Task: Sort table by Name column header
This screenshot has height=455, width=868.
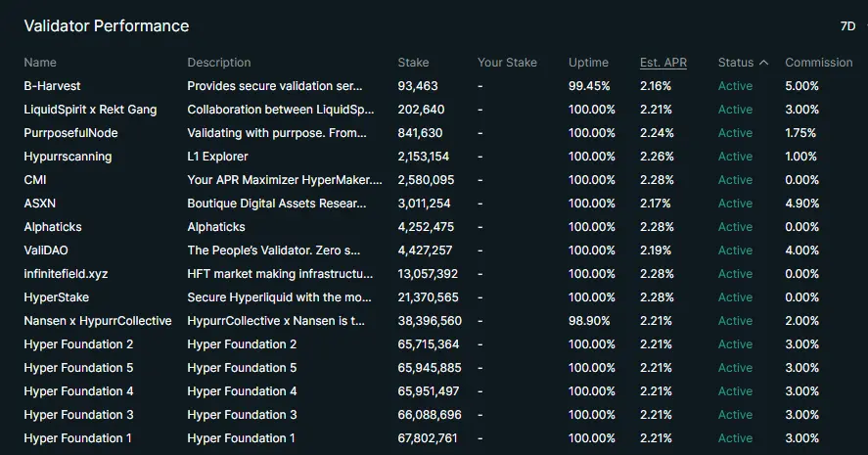Action: pyautogui.click(x=40, y=63)
